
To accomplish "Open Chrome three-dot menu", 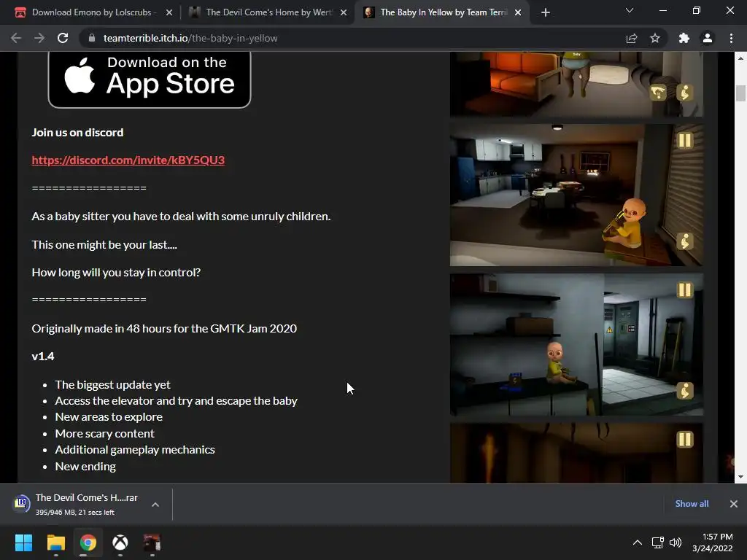I will coord(731,38).
